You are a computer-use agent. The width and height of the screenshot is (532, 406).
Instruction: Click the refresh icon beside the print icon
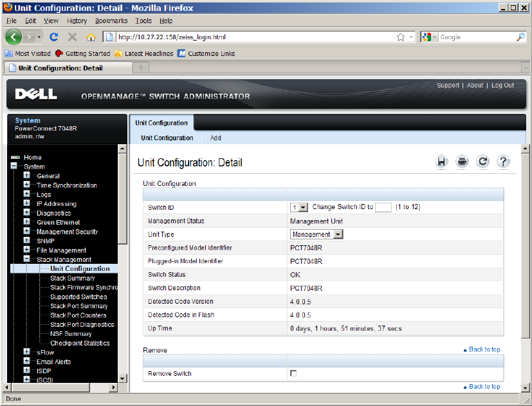point(483,161)
